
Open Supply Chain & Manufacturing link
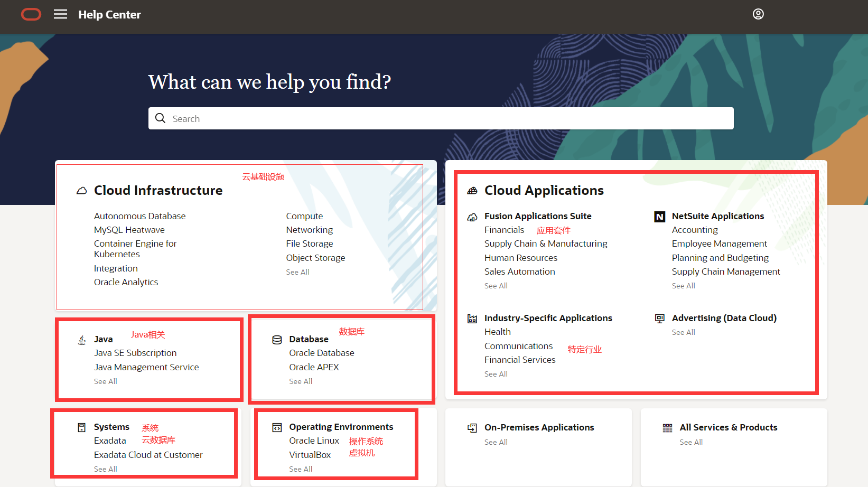[x=546, y=244]
